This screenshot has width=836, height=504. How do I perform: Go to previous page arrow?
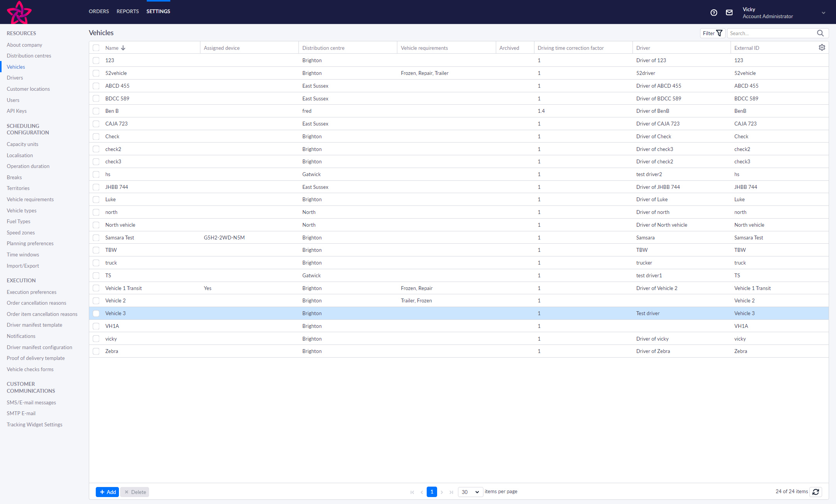[x=422, y=492]
